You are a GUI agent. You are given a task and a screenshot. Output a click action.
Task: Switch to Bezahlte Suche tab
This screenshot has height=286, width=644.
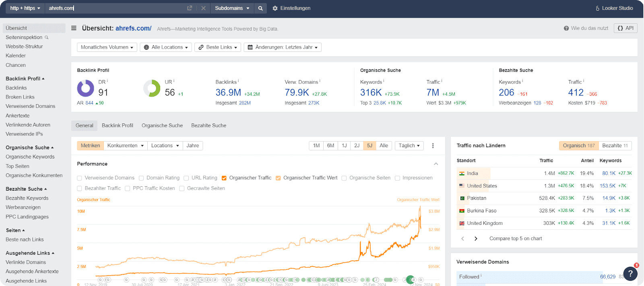[208, 126]
